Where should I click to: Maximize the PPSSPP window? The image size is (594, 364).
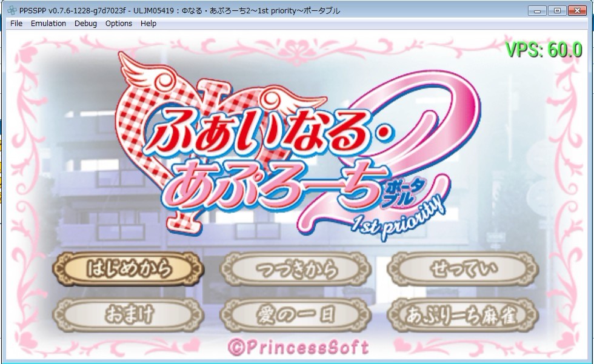[x=557, y=10]
